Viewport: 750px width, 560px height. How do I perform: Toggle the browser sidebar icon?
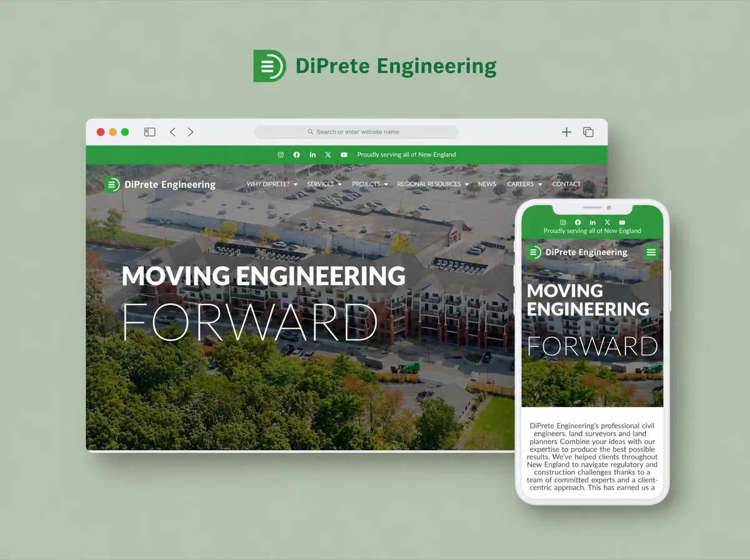(x=149, y=132)
